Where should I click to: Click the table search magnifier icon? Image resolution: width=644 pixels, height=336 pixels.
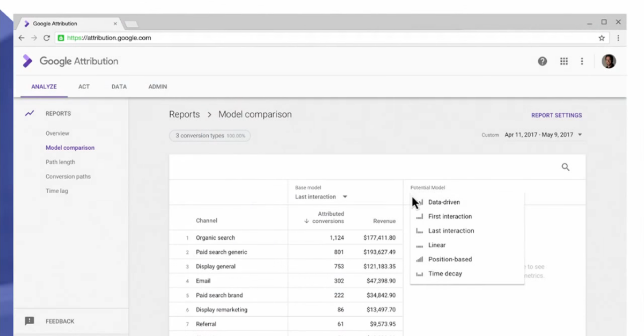point(566,167)
